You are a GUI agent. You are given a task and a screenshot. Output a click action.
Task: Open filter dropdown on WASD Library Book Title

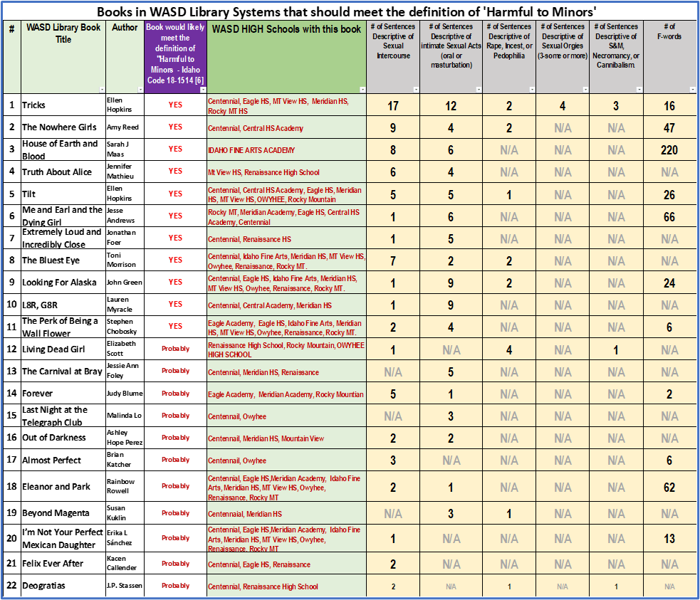coord(101,90)
